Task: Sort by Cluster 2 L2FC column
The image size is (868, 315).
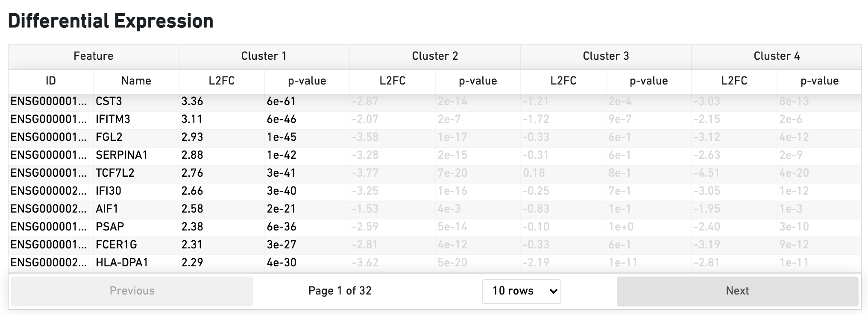Action: point(392,81)
